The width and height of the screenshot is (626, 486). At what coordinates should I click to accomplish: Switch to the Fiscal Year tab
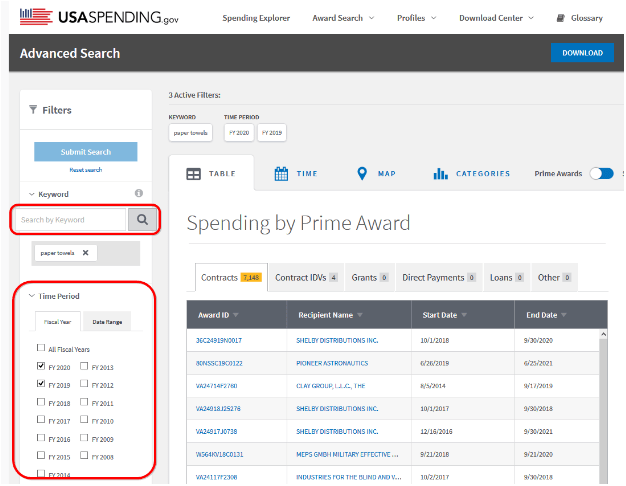(x=57, y=321)
